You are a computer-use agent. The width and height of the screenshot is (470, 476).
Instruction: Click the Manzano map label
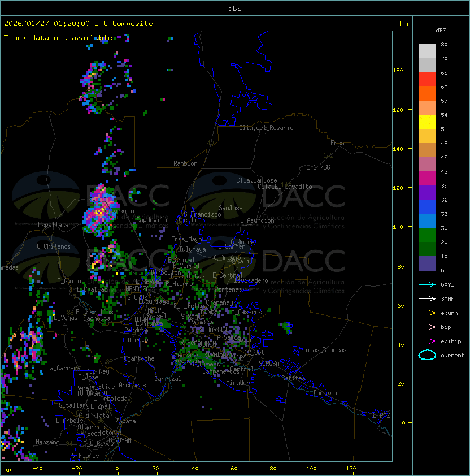coord(47,442)
